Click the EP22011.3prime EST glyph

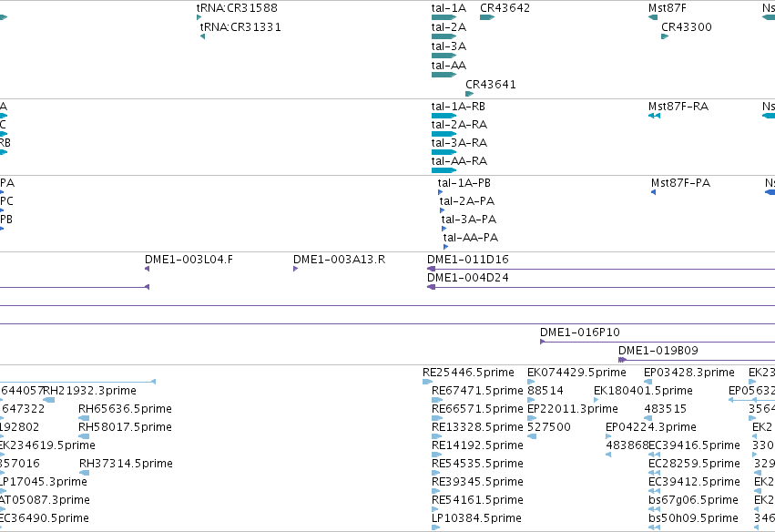click(x=532, y=418)
